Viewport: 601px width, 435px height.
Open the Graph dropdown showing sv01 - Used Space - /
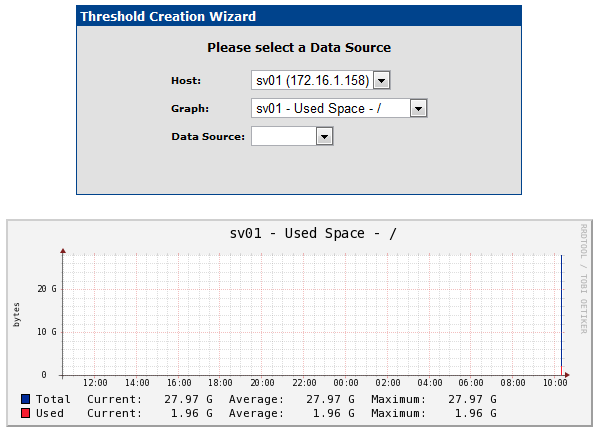[x=339, y=108]
